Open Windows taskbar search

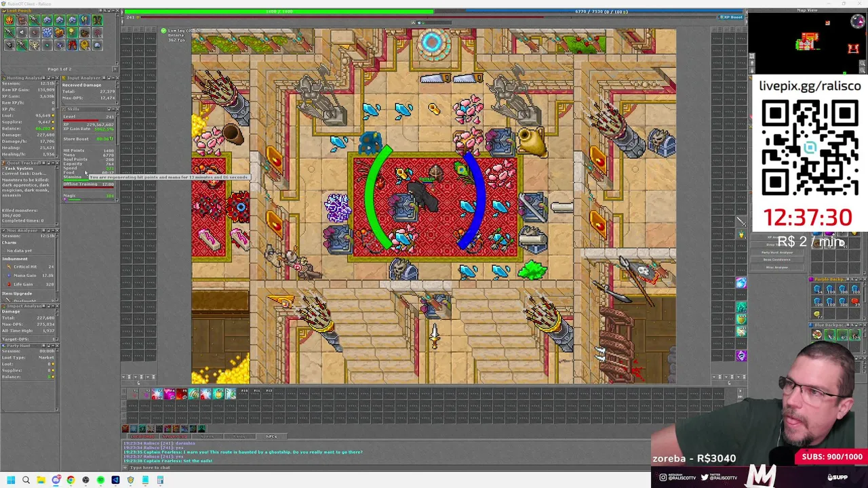pyautogui.click(x=26, y=480)
